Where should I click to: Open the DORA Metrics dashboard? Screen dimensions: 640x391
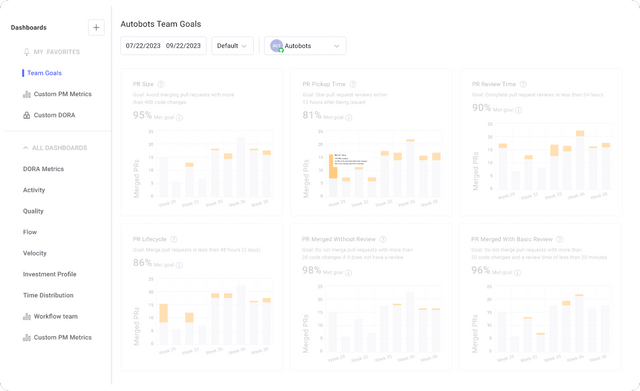[x=43, y=169]
